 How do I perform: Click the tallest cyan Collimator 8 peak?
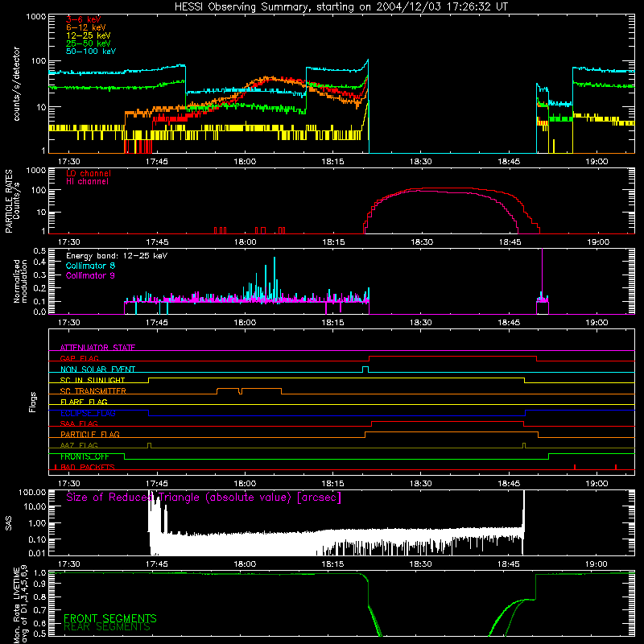click(x=275, y=279)
